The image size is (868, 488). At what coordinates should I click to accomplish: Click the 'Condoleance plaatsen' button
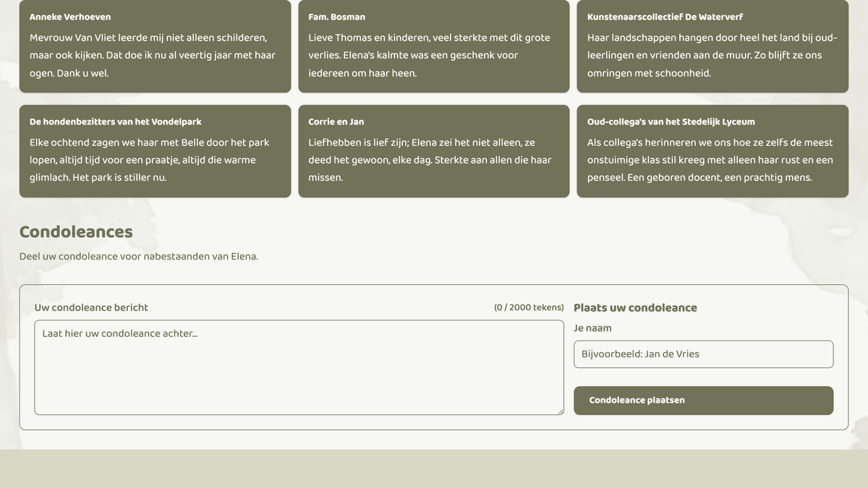click(703, 401)
